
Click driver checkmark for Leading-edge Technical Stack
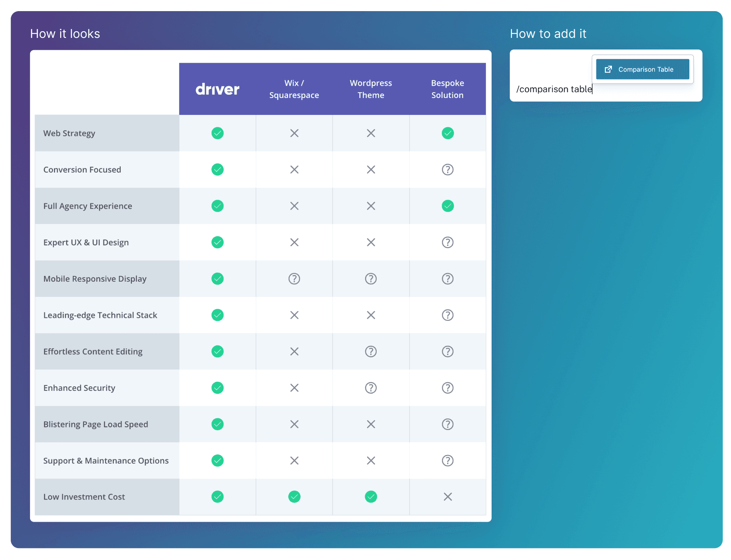218,315
